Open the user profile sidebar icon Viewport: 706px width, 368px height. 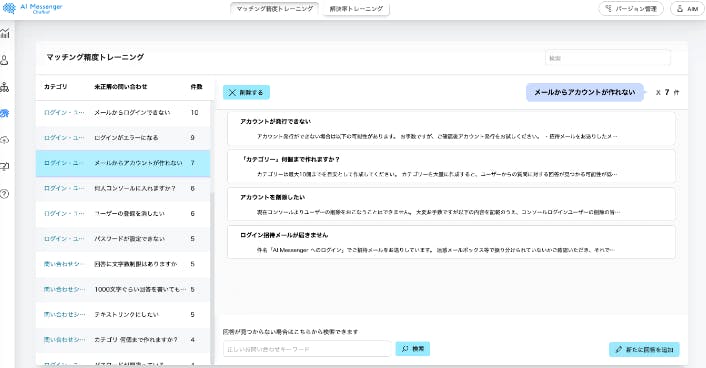coord(5,60)
